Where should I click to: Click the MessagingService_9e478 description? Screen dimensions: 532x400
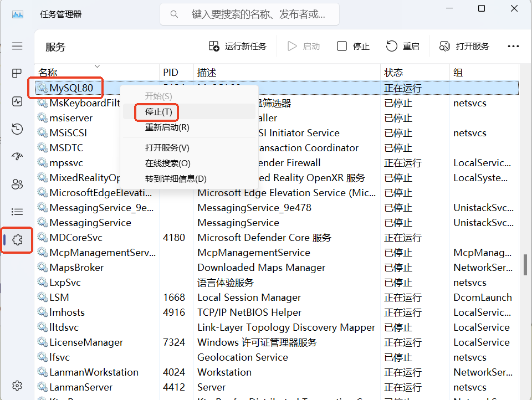(x=254, y=208)
